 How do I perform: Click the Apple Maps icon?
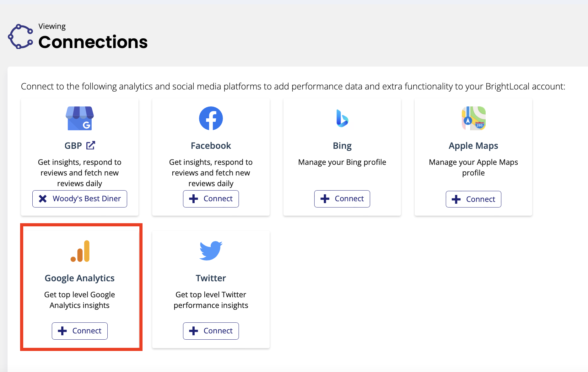(x=473, y=118)
